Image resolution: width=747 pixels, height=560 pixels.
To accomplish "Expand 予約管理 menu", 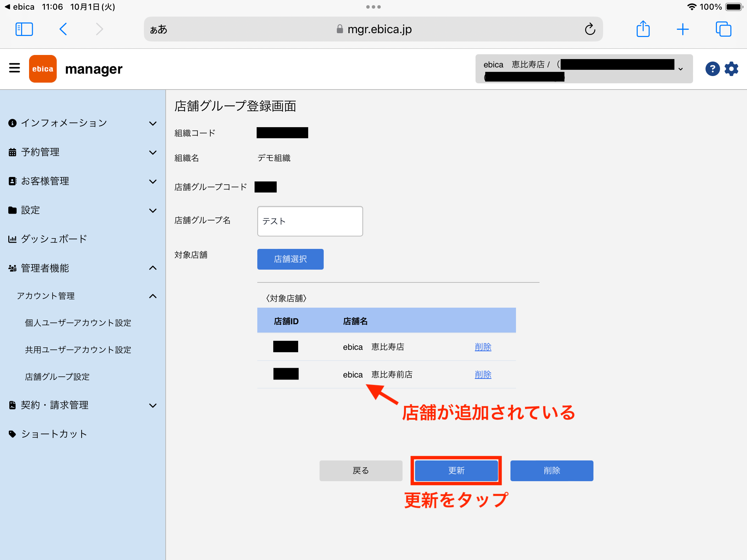I will click(x=83, y=152).
